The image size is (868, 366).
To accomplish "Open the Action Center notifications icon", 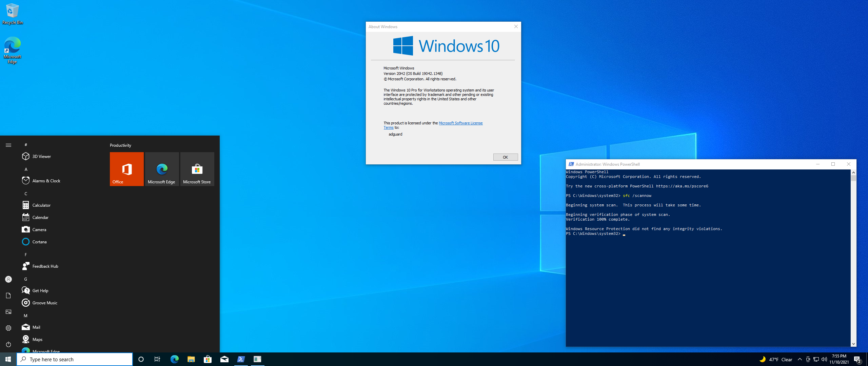I will (857, 359).
